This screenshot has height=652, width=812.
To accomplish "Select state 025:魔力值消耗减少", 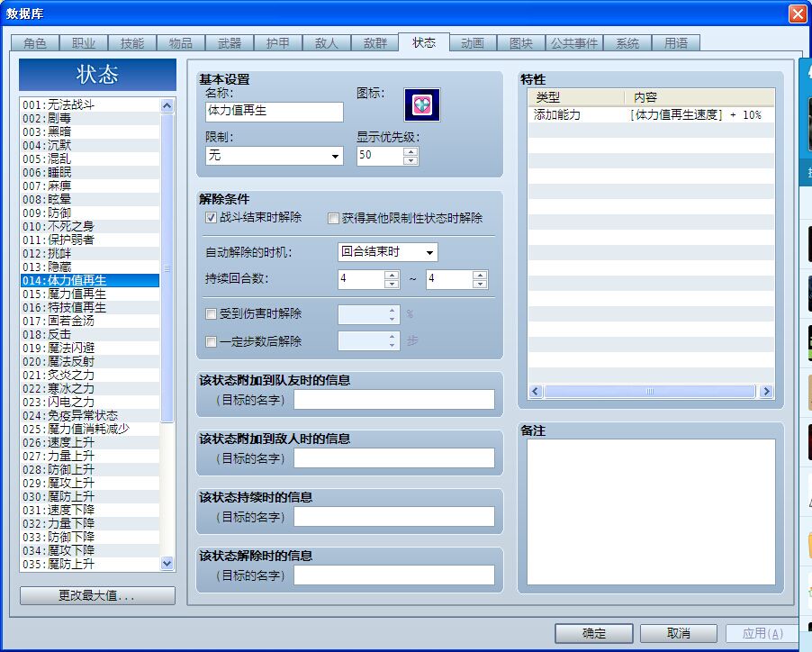I will pyautogui.click(x=90, y=429).
